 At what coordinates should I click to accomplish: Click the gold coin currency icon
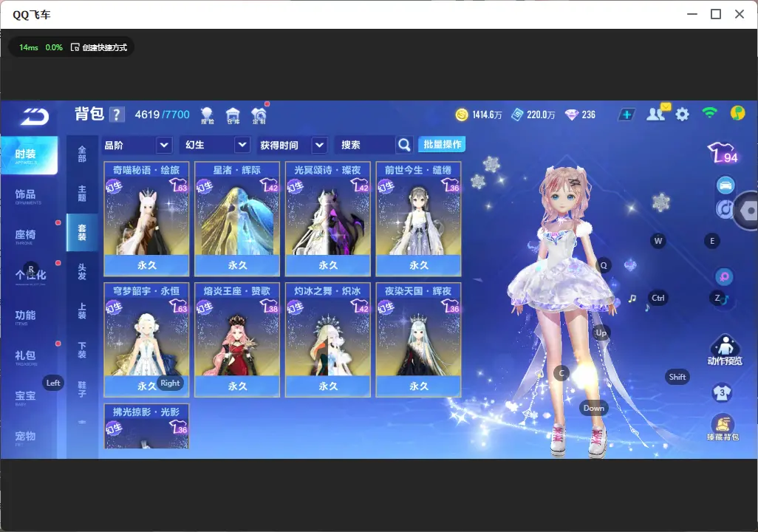click(462, 115)
